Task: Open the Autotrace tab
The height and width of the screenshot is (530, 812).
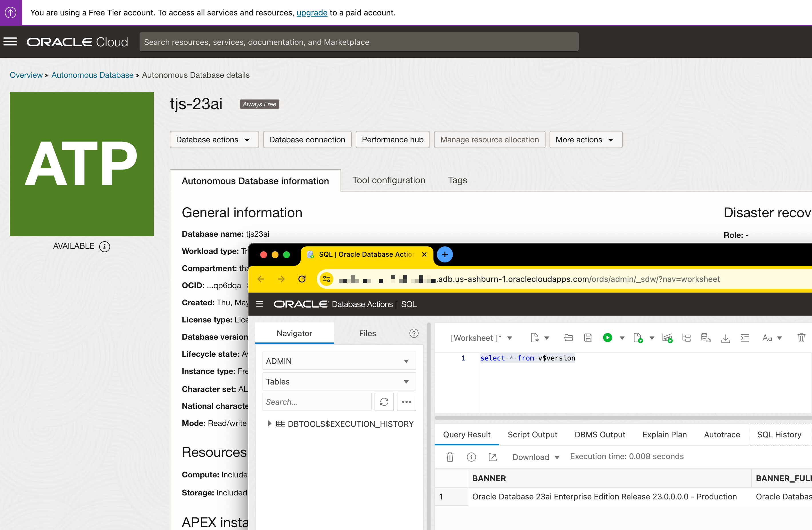Action: pyautogui.click(x=722, y=434)
